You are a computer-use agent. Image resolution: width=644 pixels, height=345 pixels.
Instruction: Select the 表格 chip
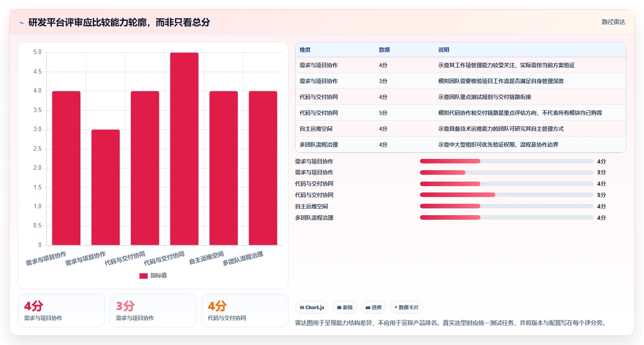tap(345, 307)
